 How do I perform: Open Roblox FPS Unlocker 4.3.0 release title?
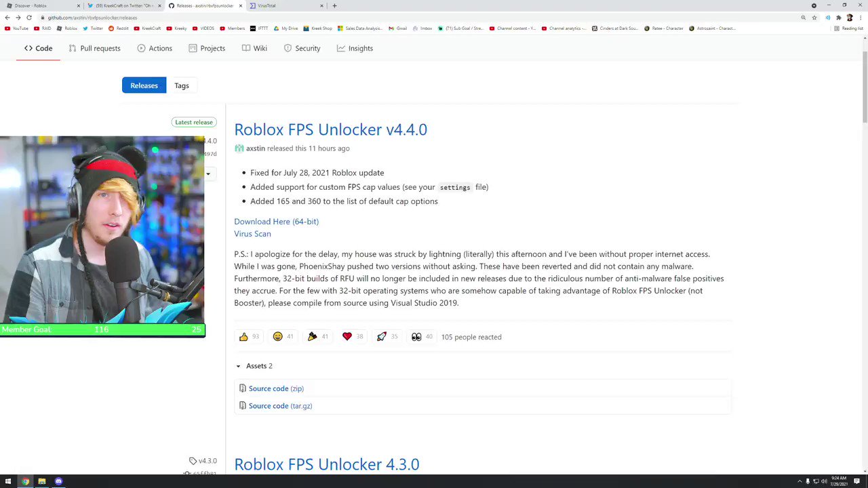pyautogui.click(x=327, y=464)
